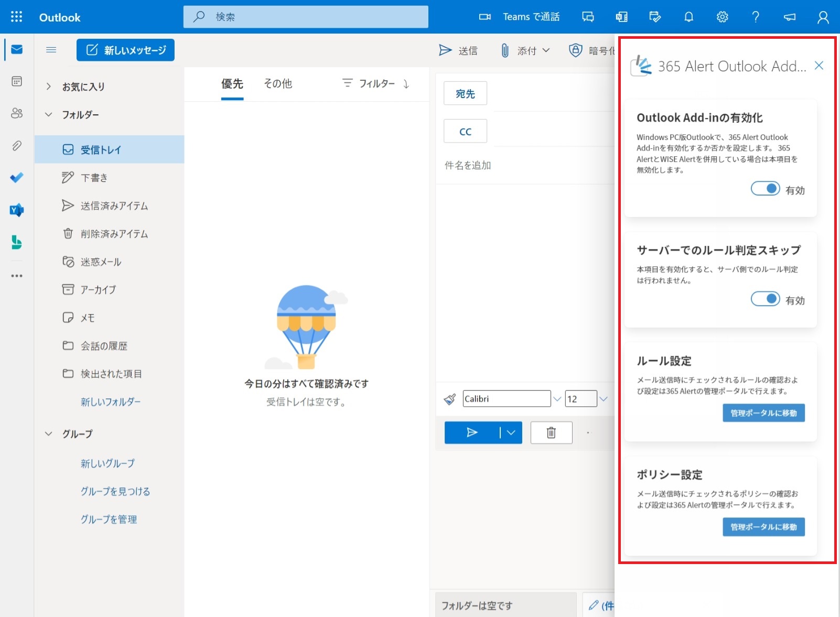Click the discard trash icon in compose
This screenshot has height=617, width=840.
[551, 432]
